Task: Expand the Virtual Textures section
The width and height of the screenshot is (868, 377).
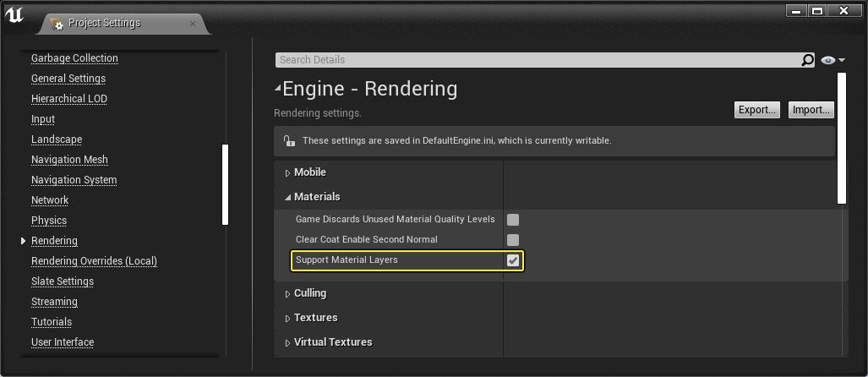Action: click(x=287, y=342)
